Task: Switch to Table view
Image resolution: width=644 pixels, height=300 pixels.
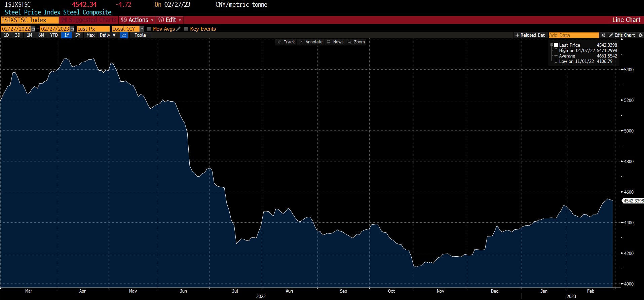Action: pyautogui.click(x=140, y=35)
